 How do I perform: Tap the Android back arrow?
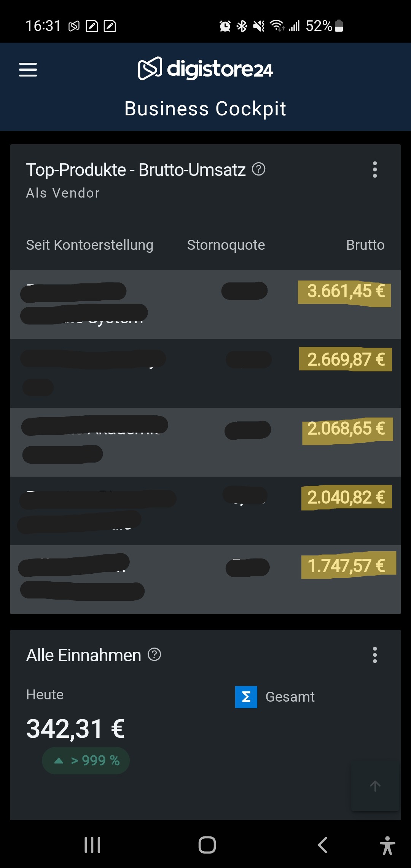pyautogui.click(x=322, y=845)
